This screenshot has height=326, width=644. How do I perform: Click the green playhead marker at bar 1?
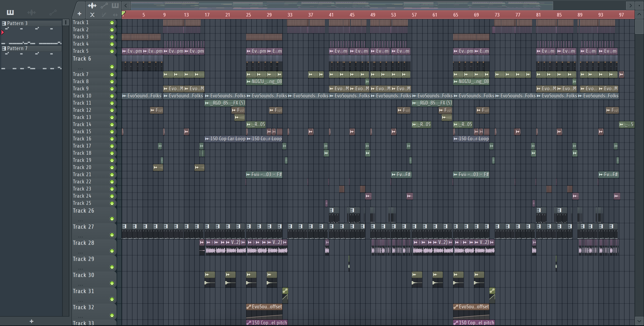pyautogui.click(x=124, y=13)
